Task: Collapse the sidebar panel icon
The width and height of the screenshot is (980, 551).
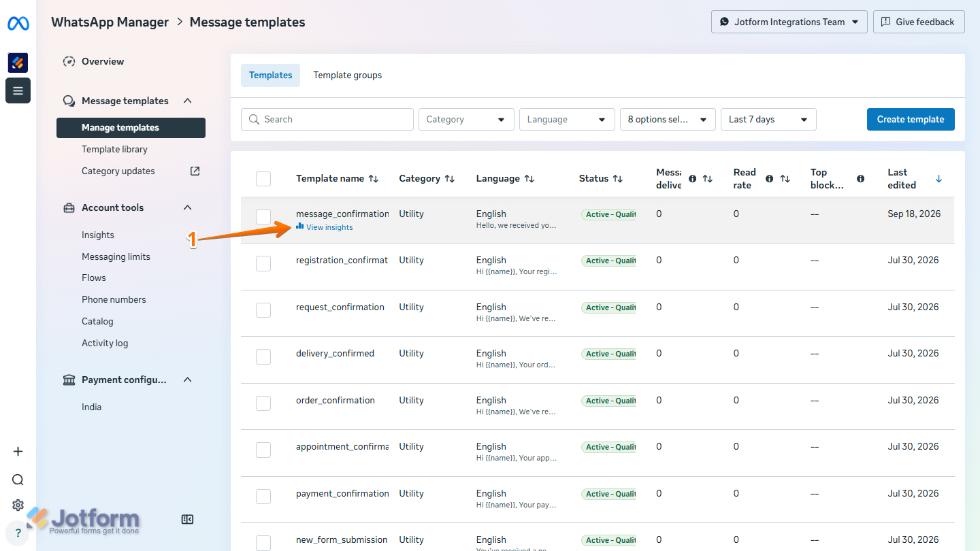Action: [188, 519]
